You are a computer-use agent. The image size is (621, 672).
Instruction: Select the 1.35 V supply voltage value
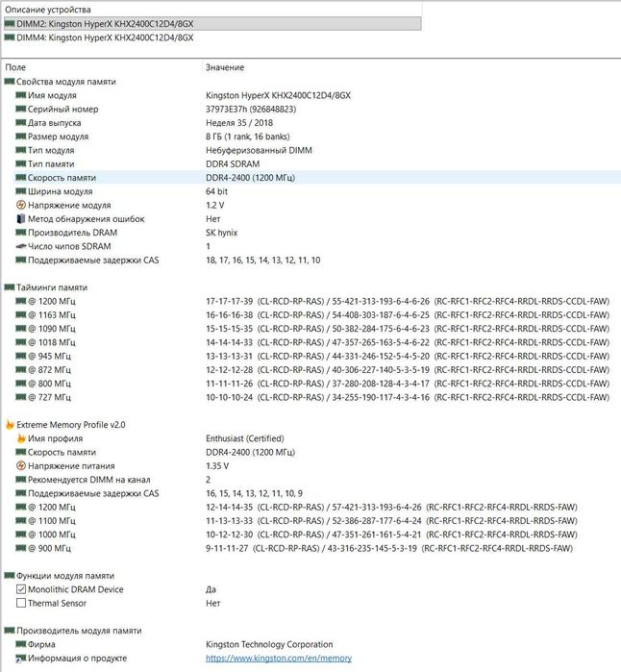(x=217, y=465)
